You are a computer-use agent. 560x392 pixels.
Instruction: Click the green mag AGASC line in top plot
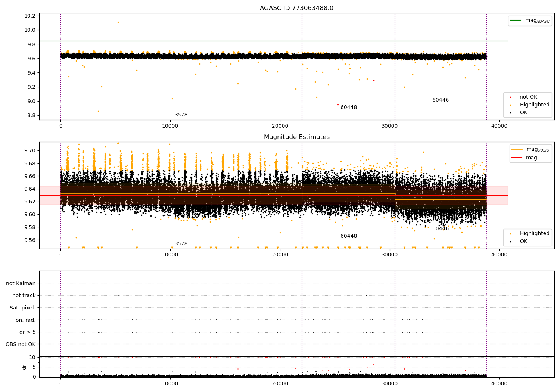[x=273, y=41]
